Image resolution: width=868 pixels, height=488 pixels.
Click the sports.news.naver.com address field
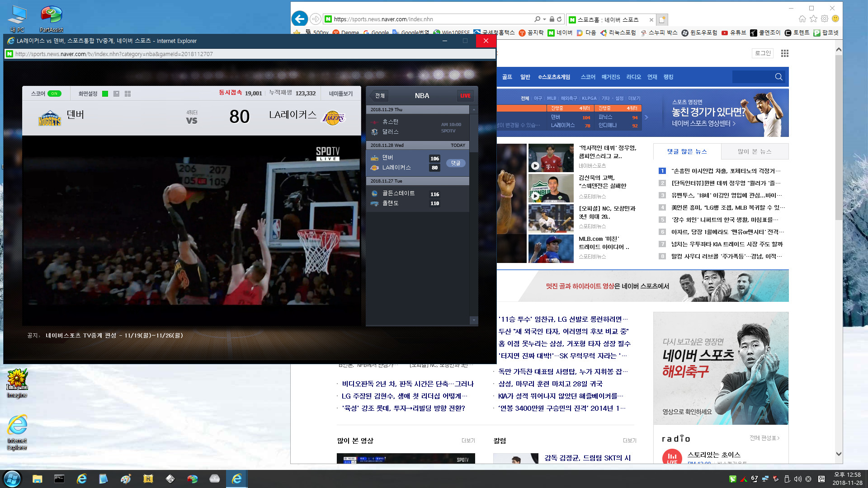(x=383, y=19)
